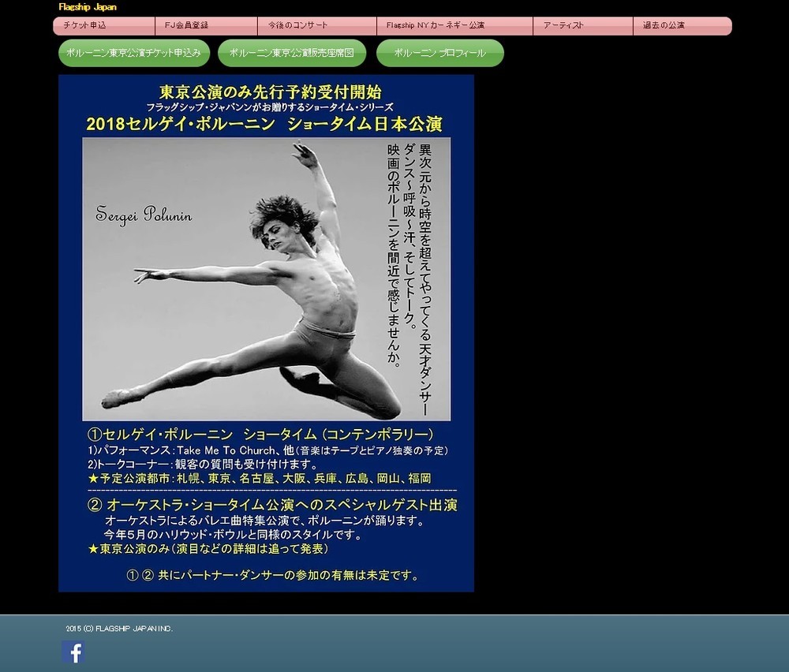Select the アーティスト navigation item
The height and width of the screenshot is (672, 789).
[563, 26]
